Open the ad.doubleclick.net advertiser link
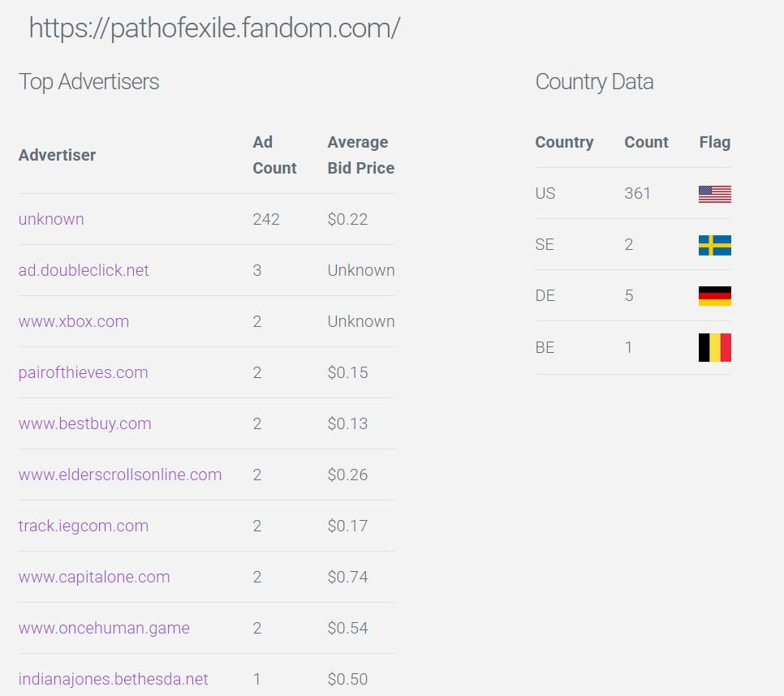Viewport: 784px width, 696px height. point(84,270)
